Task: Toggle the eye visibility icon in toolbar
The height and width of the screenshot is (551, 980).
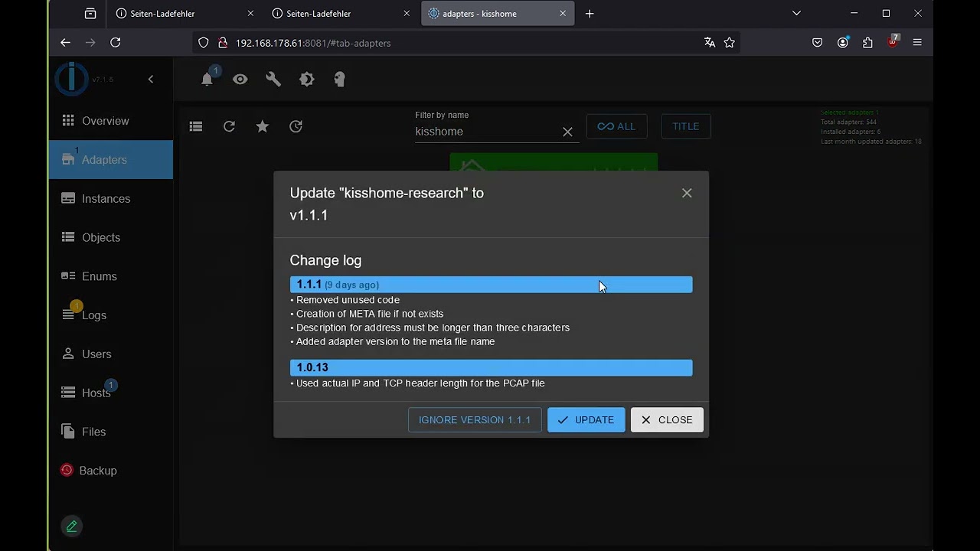Action: [240, 79]
